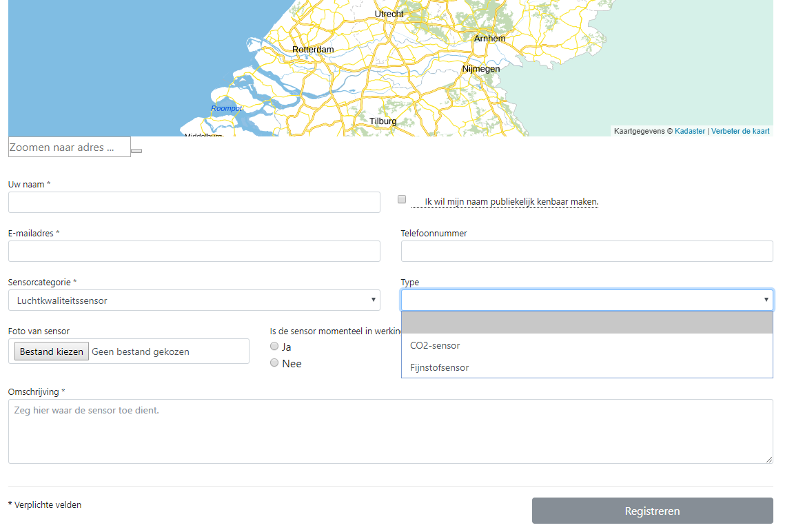Viewport: 794px width, 532px height.
Task: Click the Telefoonnummer input field
Action: point(587,252)
